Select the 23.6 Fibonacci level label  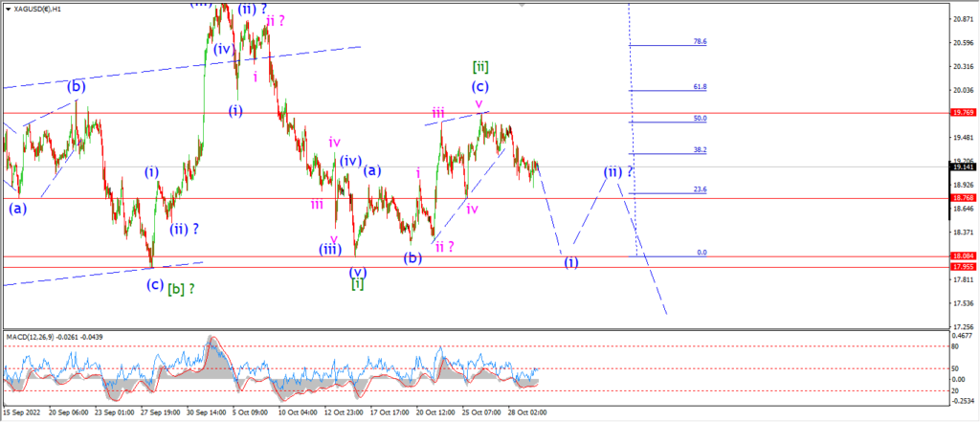click(700, 189)
